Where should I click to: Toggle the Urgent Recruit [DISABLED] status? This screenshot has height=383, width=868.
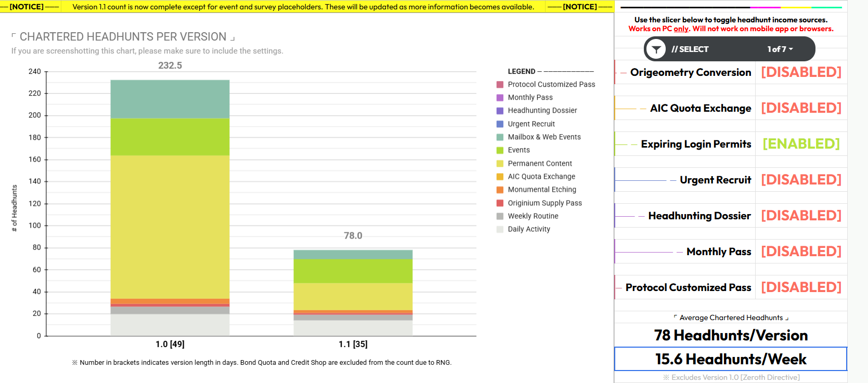[801, 180]
